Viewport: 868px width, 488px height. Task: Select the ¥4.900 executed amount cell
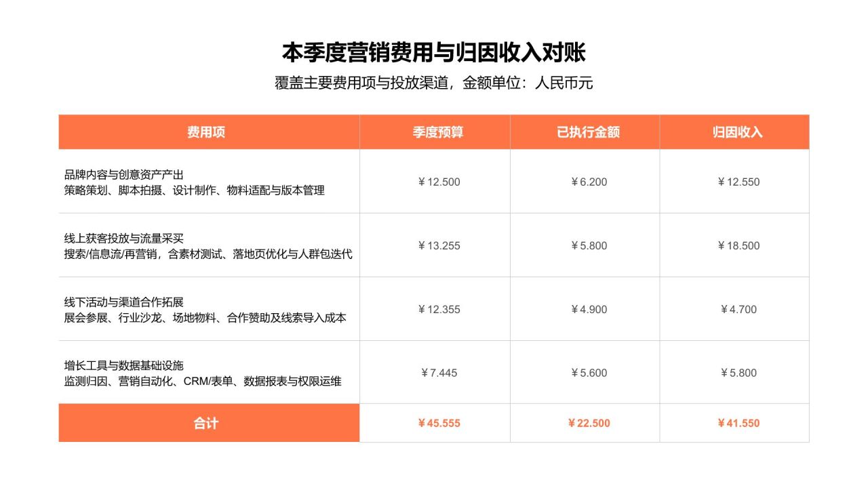coord(588,309)
